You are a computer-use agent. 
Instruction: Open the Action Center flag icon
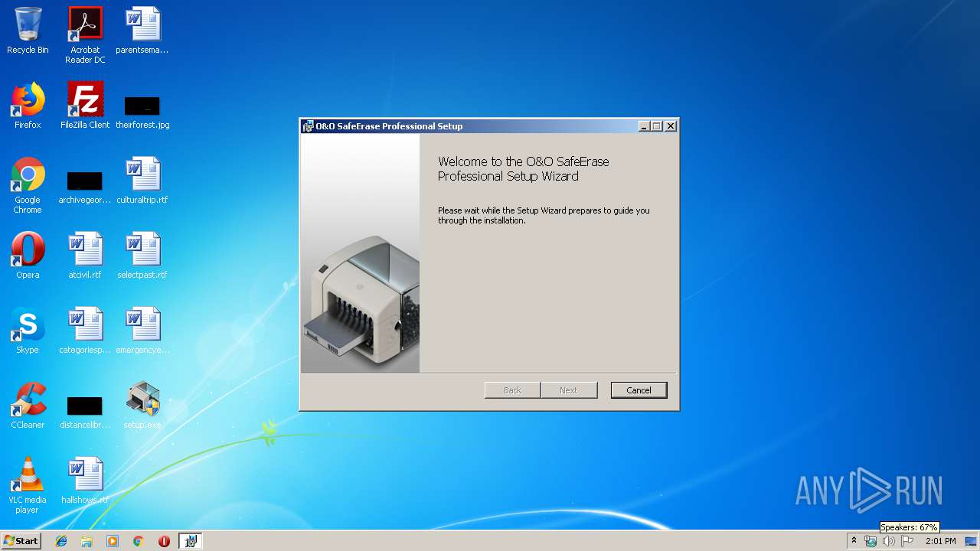tap(907, 541)
